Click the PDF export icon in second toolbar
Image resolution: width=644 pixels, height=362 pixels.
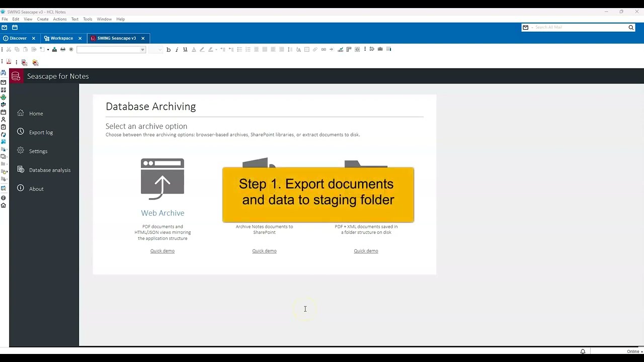(9, 61)
